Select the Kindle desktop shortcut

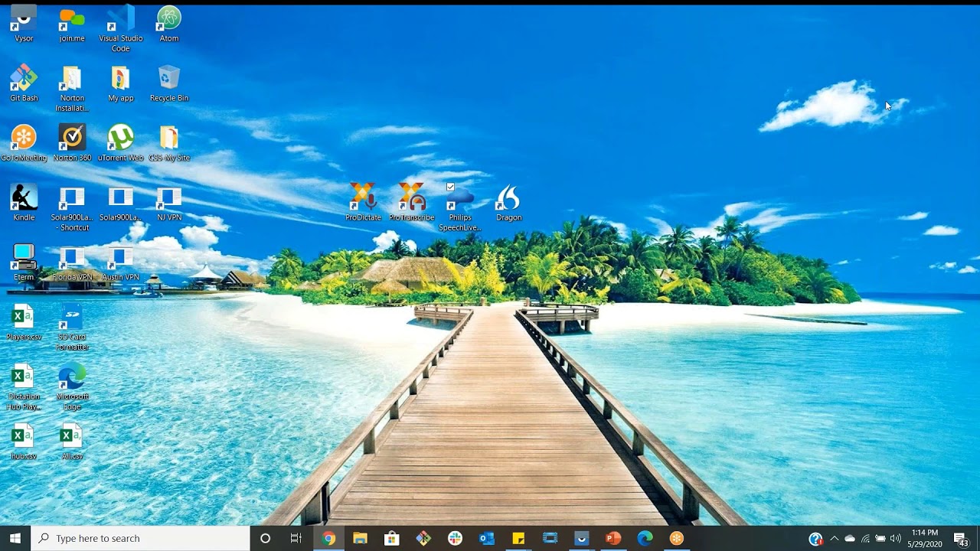(24, 204)
